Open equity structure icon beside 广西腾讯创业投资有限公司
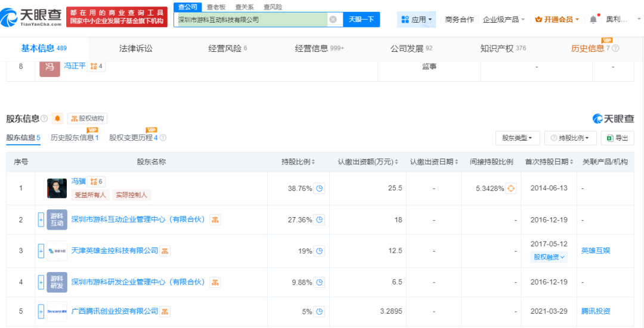This screenshot has width=644, height=328. click(x=166, y=311)
